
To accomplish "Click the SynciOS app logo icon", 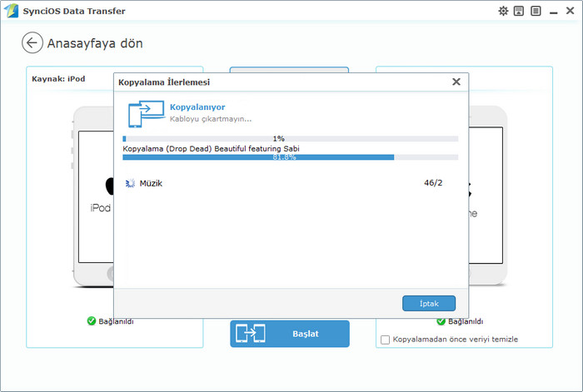I will (x=11, y=11).
